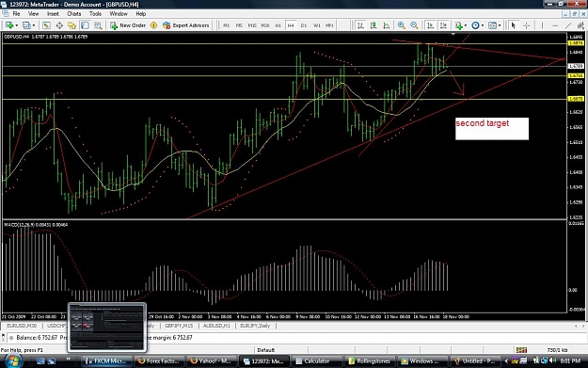Toggle the Expert Advisors button
Viewport: 588px width, 368px height.
pos(186,25)
